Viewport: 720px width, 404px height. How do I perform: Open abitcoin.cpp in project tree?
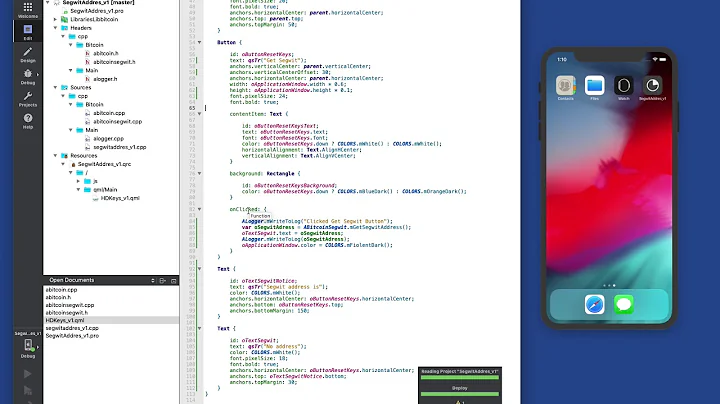tap(109, 113)
